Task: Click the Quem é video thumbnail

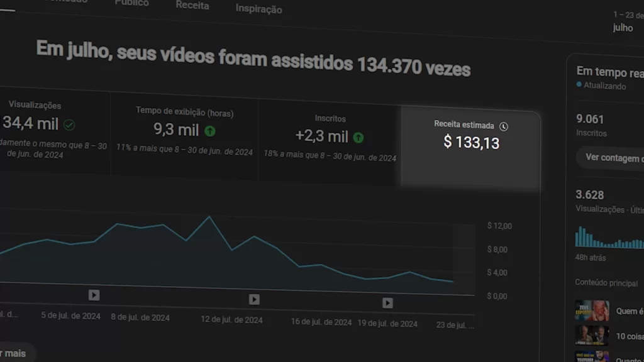Action: (592, 310)
